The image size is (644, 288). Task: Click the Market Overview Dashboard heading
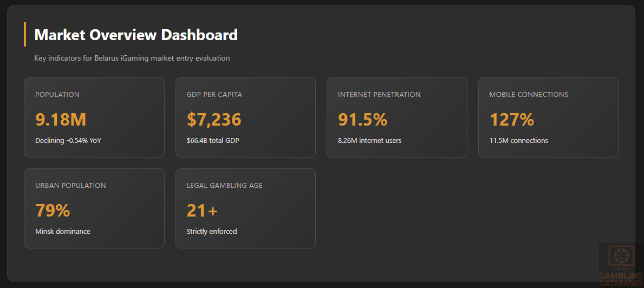pyautogui.click(x=136, y=35)
